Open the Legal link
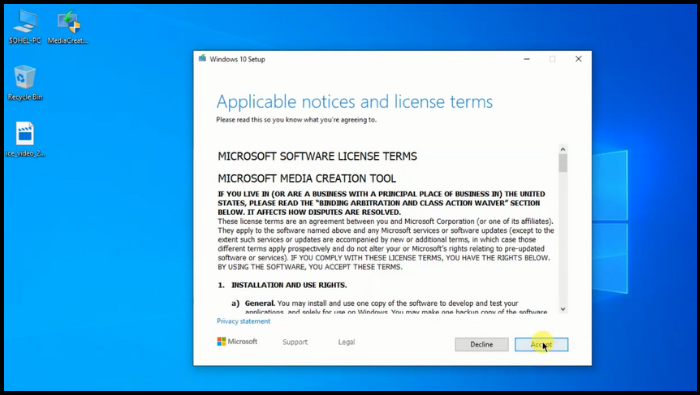Image resolution: width=700 pixels, height=395 pixels. pos(346,342)
